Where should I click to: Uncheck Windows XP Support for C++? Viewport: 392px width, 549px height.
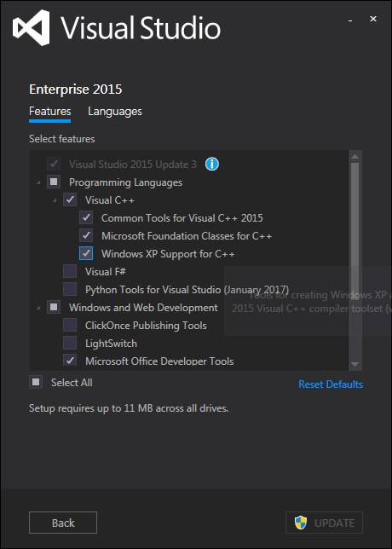tap(86, 253)
